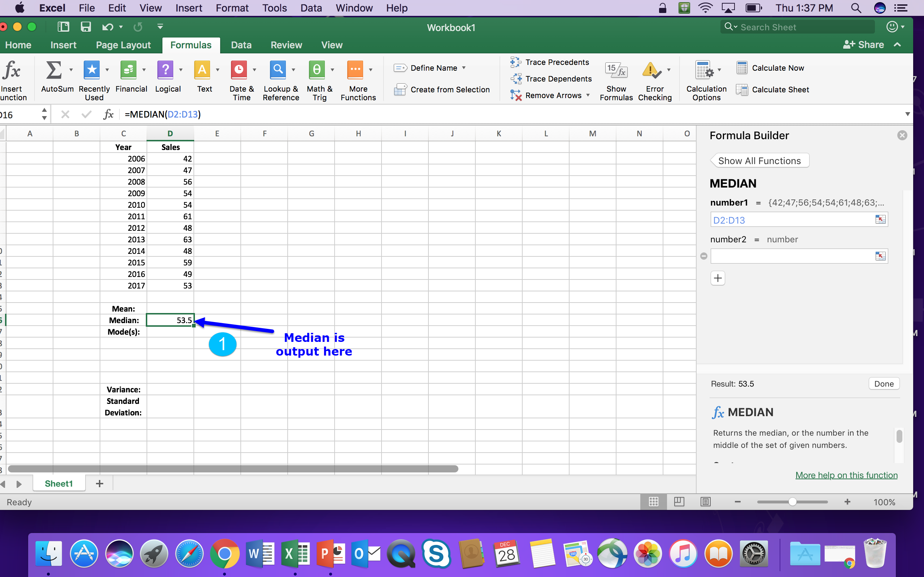This screenshot has height=577, width=924.
Task: Open the Date & Time functions icon
Action: [239, 70]
